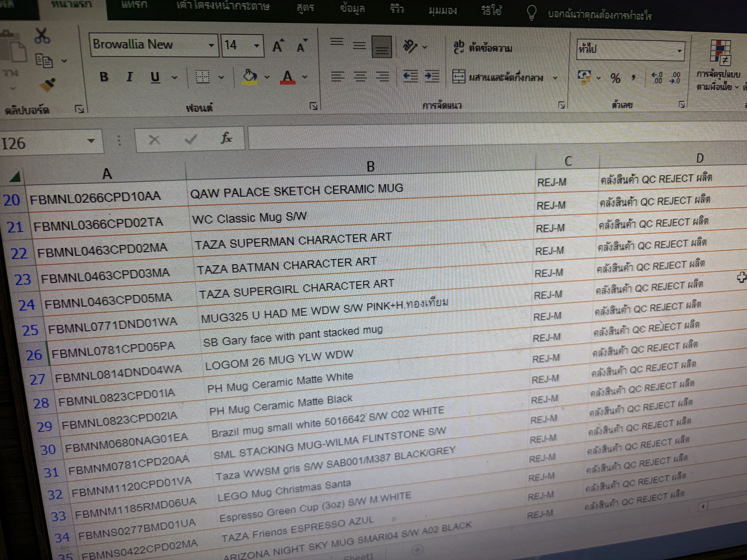
Task: Click the Wrap Text button
Action: (483, 48)
